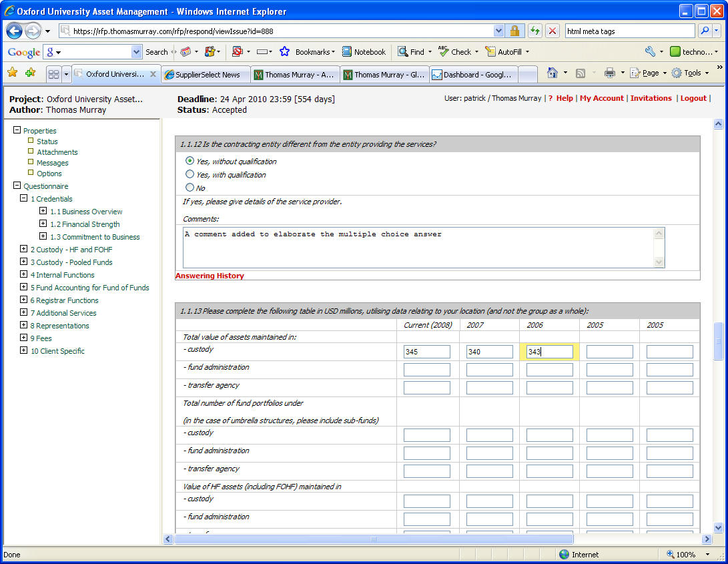Choose the 'No' radio option
The height and width of the screenshot is (564, 728).
tap(190, 188)
